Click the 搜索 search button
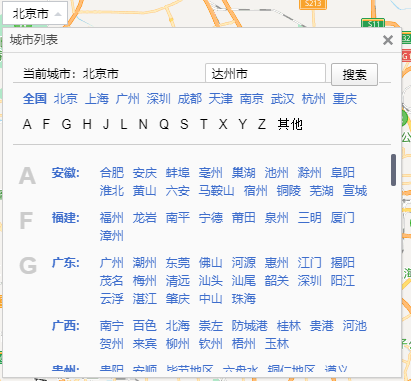Viewport: 411px width, 381px height. (x=354, y=74)
